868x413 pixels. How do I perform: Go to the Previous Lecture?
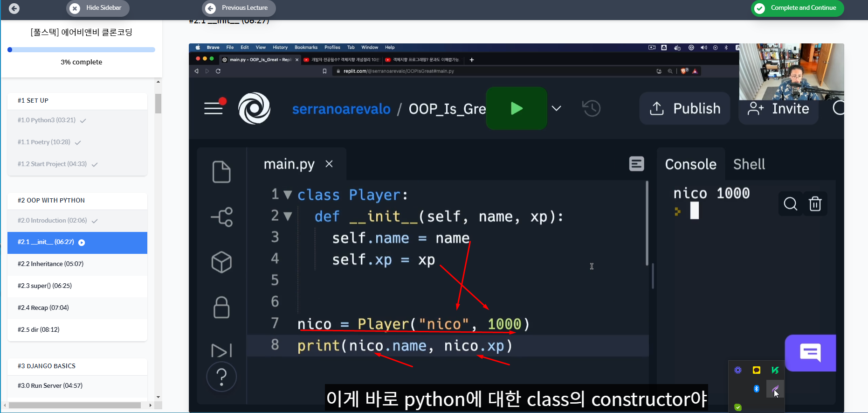[x=238, y=8]
